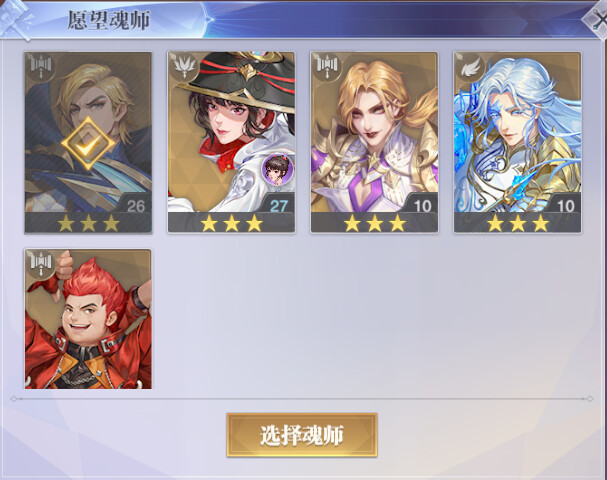This screenshot has height=480, width=607.
Task: Click the lotus class icon on the hat girl card
Action: (184, 67)
